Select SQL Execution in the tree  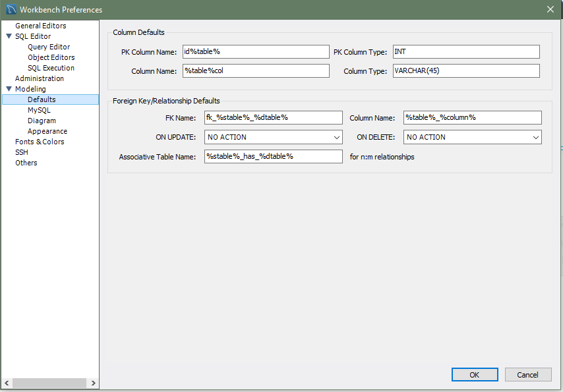(51, 68)
